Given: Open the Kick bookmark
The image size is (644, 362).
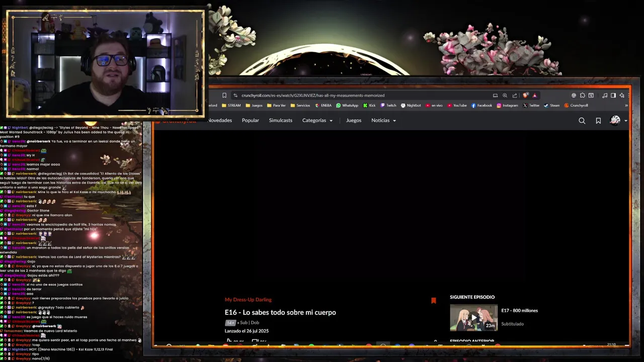Looking at the screenshot, I should 369,106.
